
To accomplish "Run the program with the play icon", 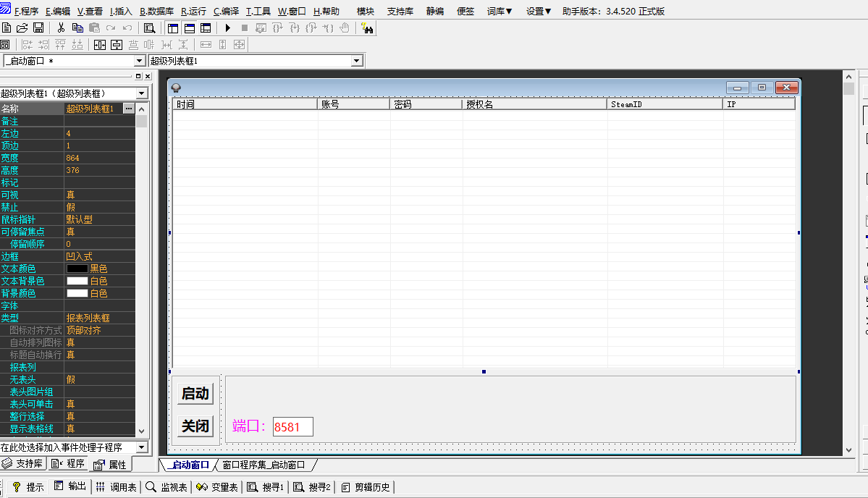I will click(x=227, y=28).
